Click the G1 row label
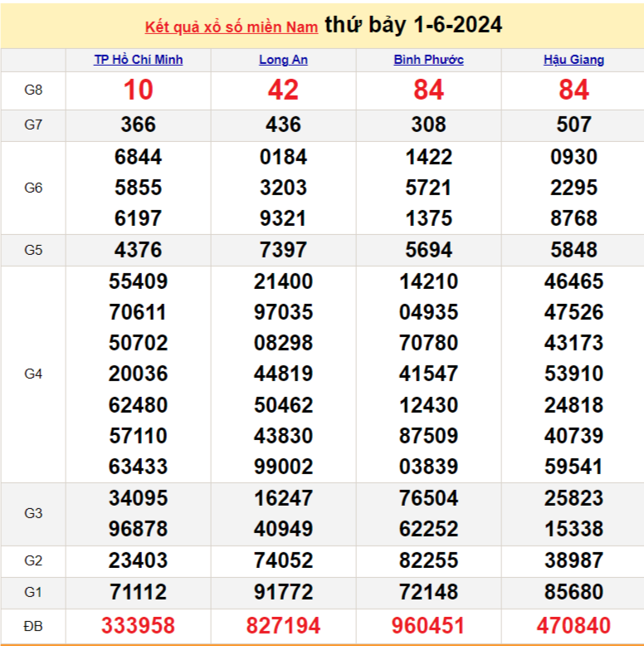The image size is (644, 646). click(x=33, y=592)
